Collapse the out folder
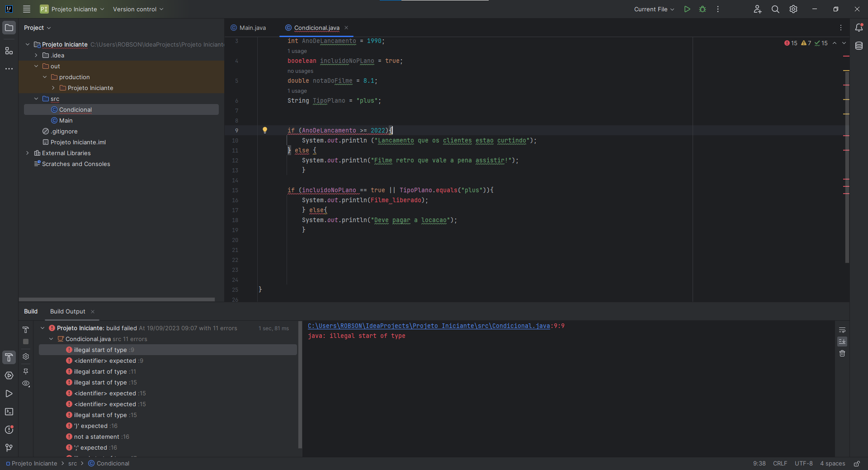 click(36, 66)
